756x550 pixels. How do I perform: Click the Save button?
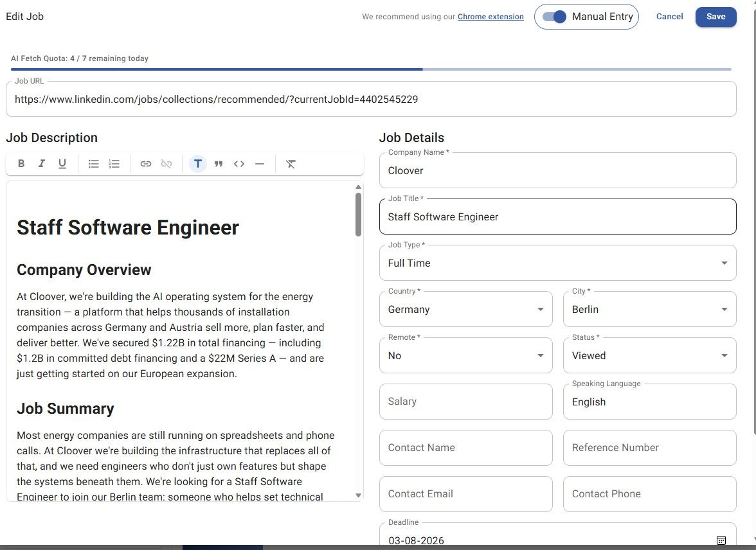tap(715, 17)
